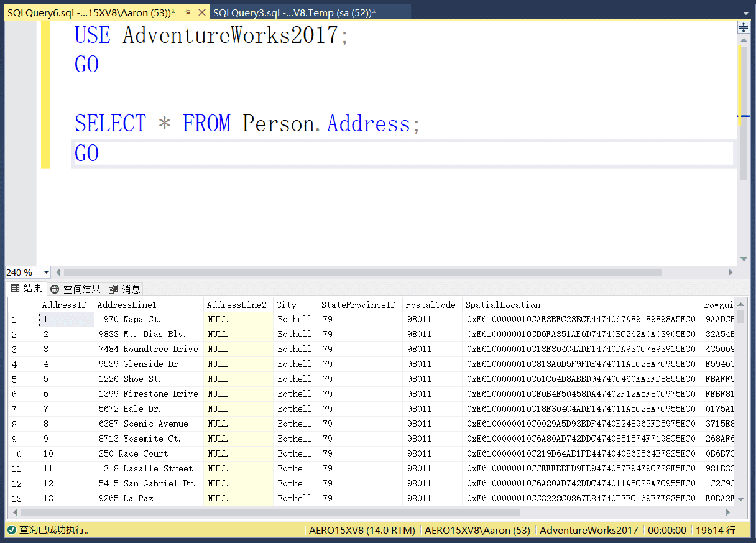Open the 消息 messages tab
This screenshot has width=756, height=543.
pyautogui.click(x=124, y=289)
